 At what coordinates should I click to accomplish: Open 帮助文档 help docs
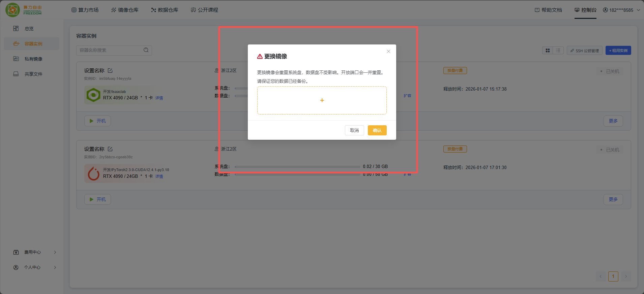(x=548, y=10)
